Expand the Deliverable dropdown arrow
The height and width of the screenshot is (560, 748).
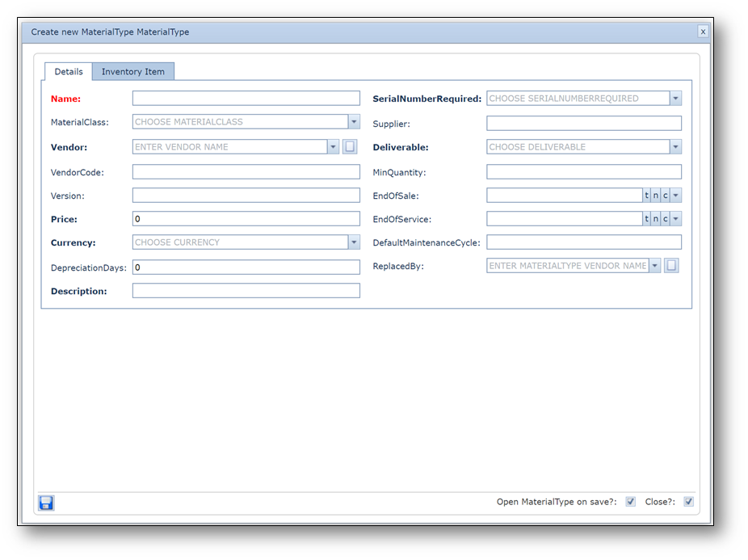675,146
